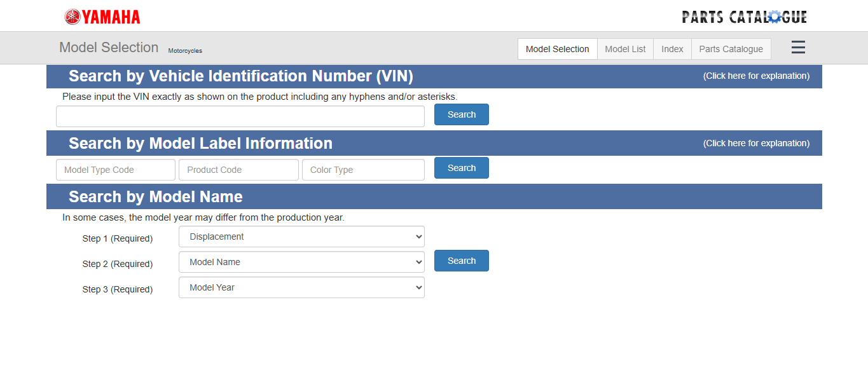The height and width of the screenshot is (377, 868).
Task: Click the VIN input field
Action: (x=240, y=116)
